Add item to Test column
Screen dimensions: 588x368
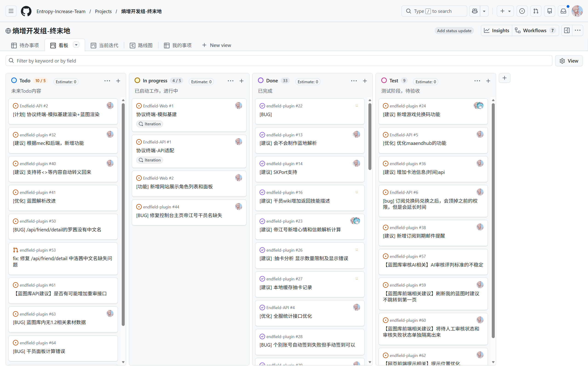click(488, 81)
